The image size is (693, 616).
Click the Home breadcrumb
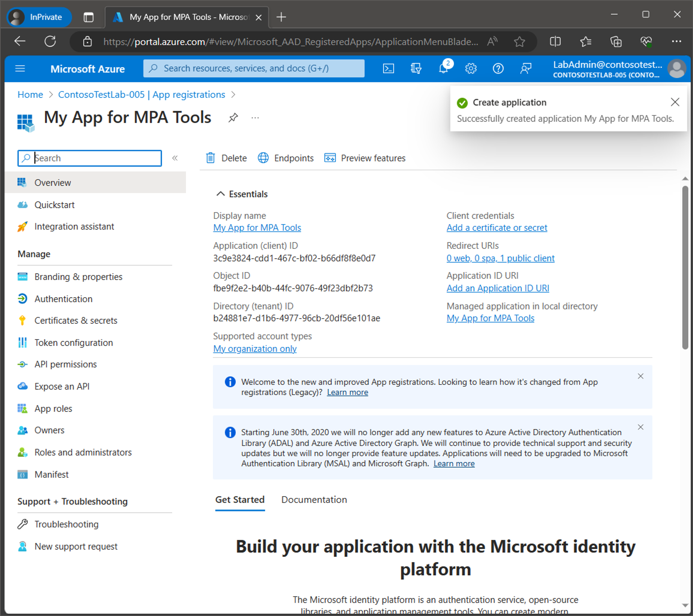tap(30, 95)
